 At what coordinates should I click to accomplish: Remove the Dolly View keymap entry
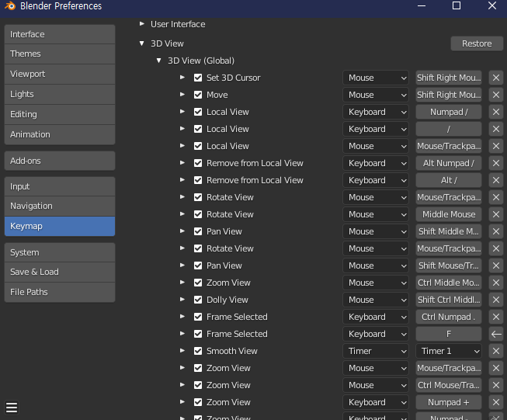click(x=495, y=300)
